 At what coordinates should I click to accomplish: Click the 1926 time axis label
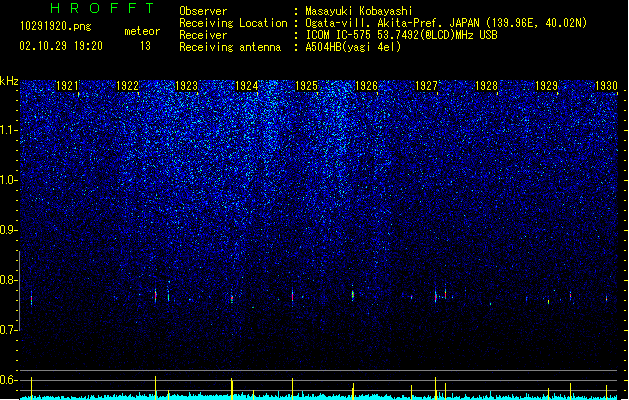click(x=366, y=86)
